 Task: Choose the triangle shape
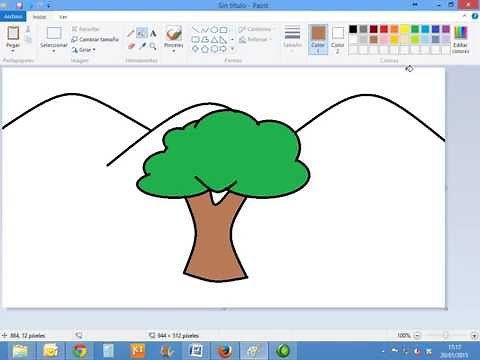(214, 40)
